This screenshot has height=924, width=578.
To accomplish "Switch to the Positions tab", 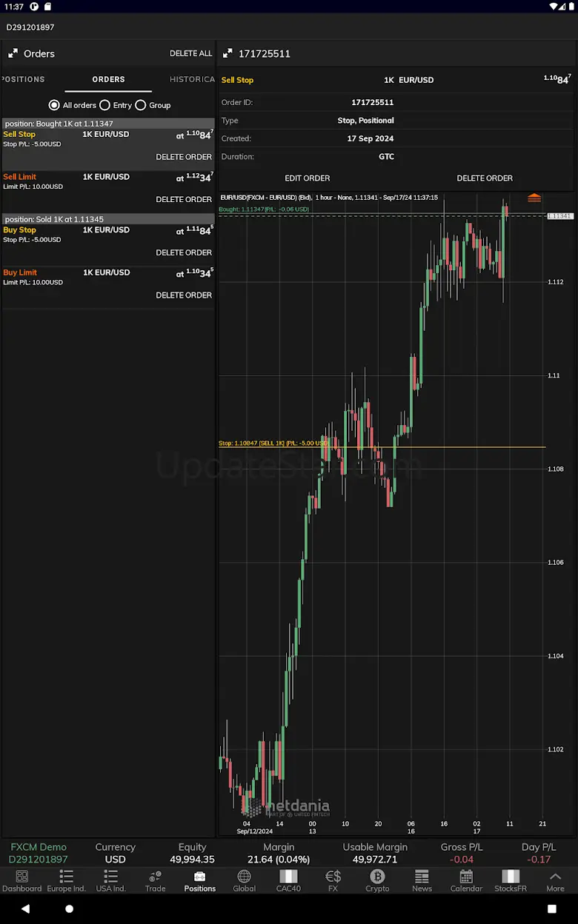I will coord(23,79).
